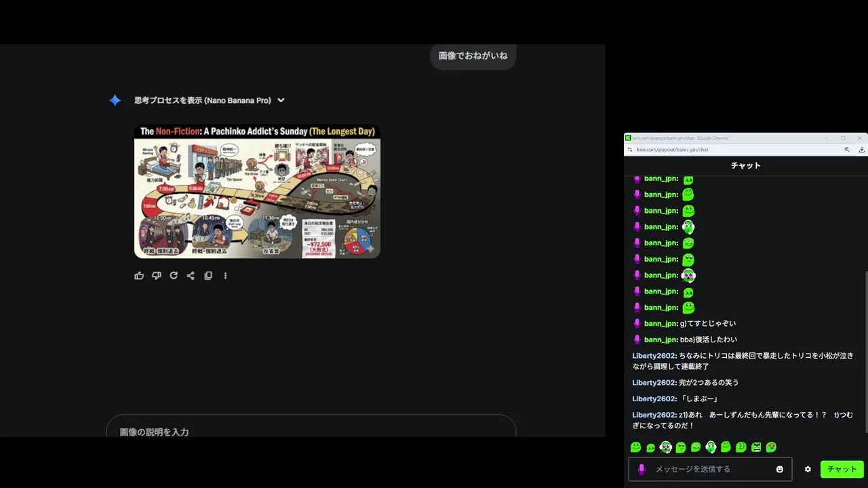Insert the upward-looking green quick emote

pos(681,447)
